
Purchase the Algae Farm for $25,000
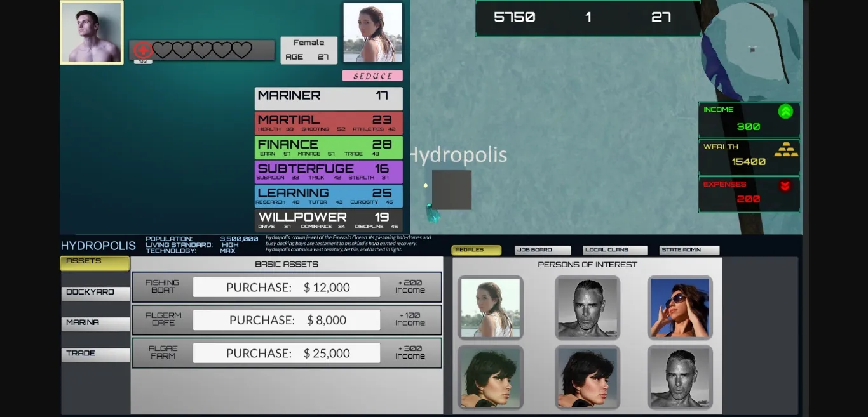287,354
